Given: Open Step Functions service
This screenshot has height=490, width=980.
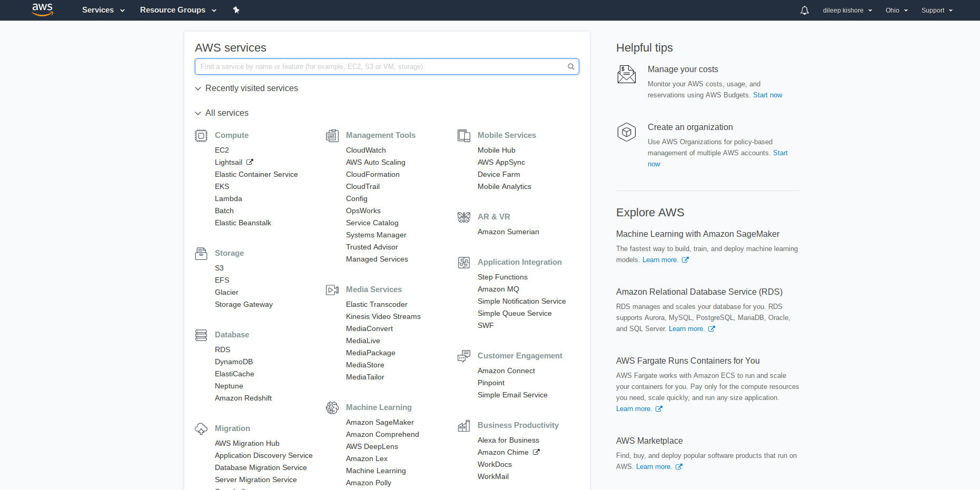Looking at the screenshot, I should click(502, 277).
